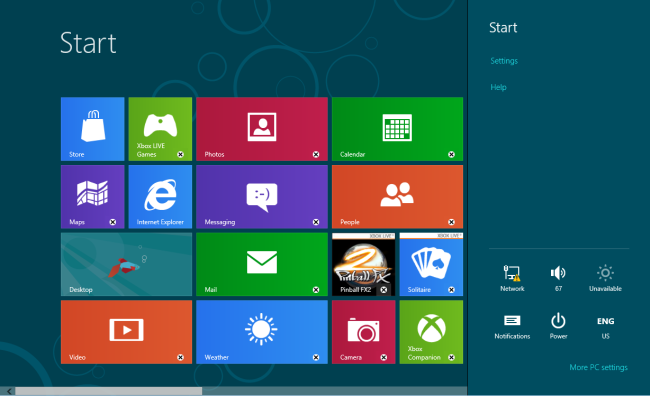Click the x badge on Weather tile
The height and width of the screenshot is (396, 650).
click(x=316, y=357)
